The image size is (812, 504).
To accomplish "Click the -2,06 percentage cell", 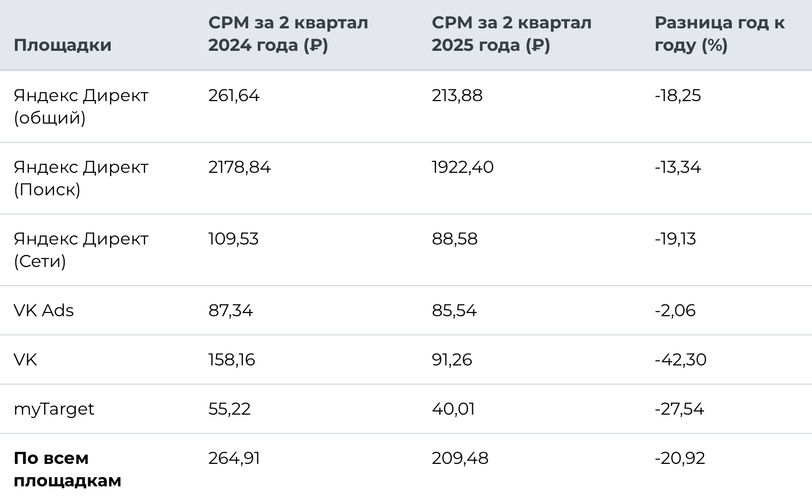I will (675, 310).
